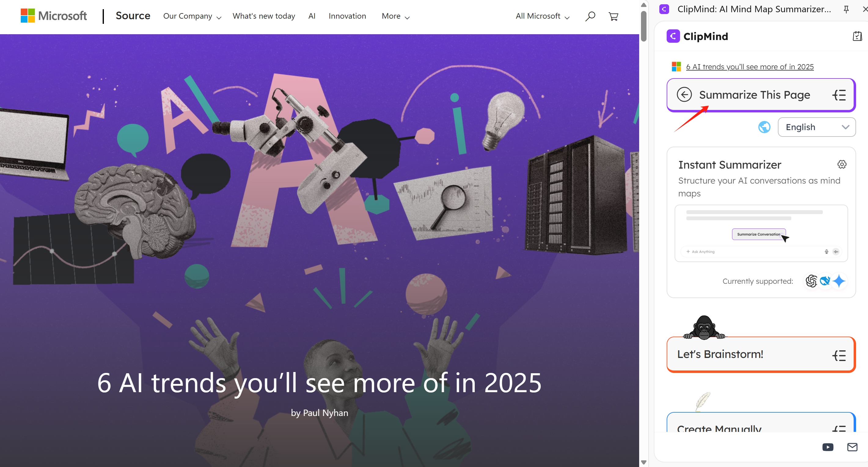Click the globe language icon
This screenshot has height=467, width=868.
click(764, 127)
